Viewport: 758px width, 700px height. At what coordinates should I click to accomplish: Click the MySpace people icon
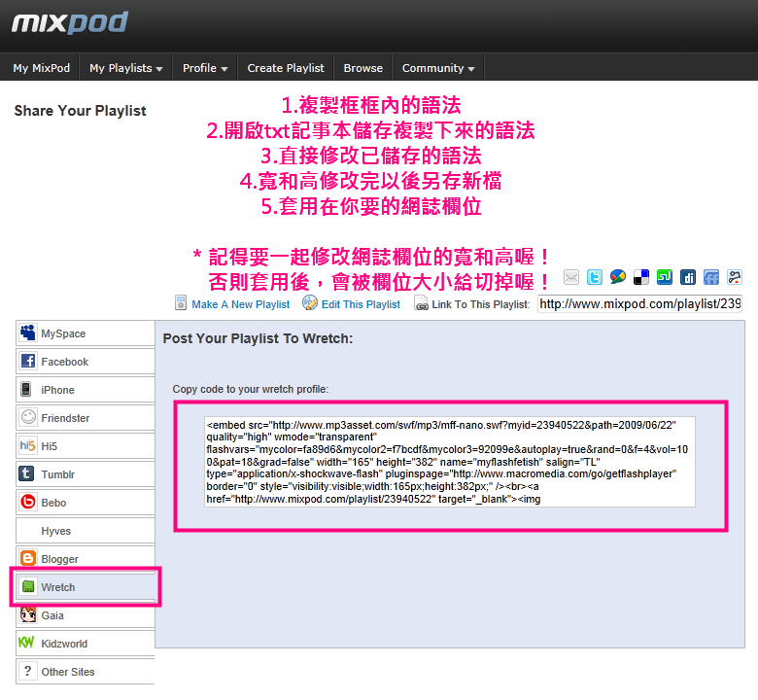pyautogui.click(x=28, y=332)
